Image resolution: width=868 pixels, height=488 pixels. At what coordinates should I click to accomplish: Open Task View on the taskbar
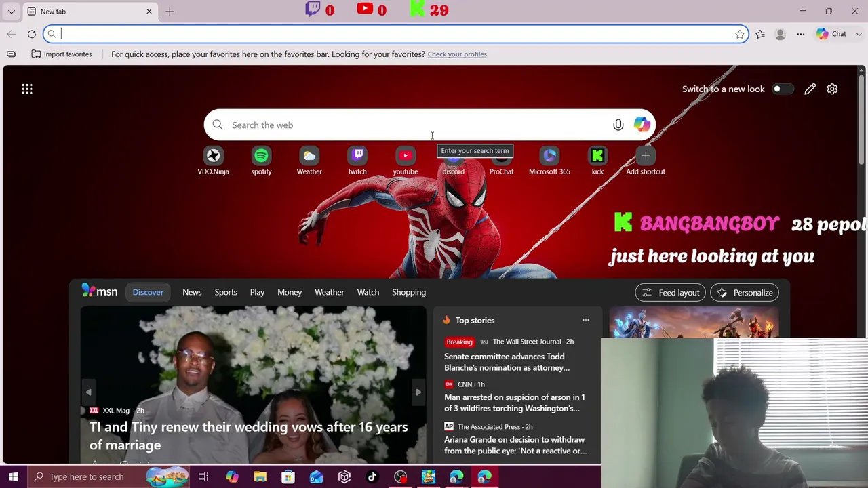[203, 477]
